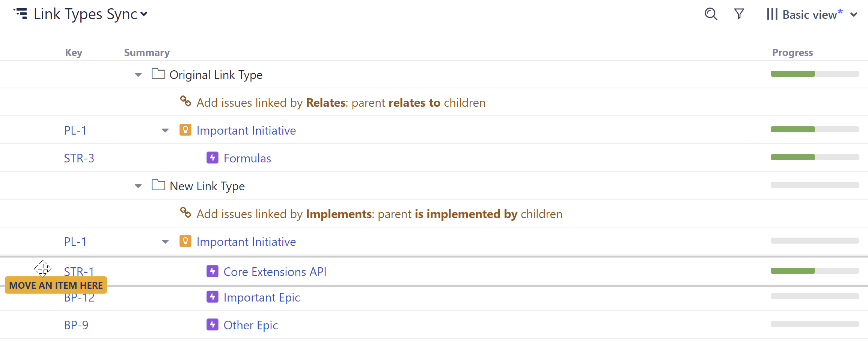The width and height of the screenshot is (868, 341).
Task: Click the Progress column header
Action: click(x=792, y=53)
